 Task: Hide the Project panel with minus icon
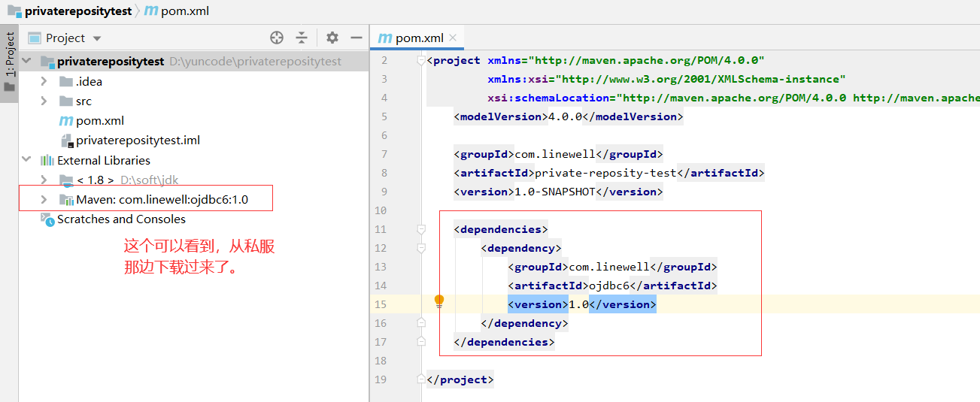tap(357, 38)
